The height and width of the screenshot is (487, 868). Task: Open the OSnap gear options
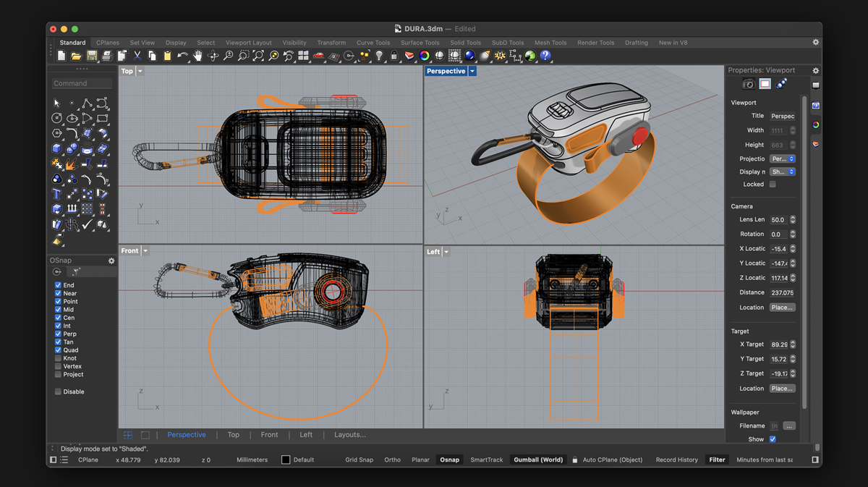click(x=111, y=261)
